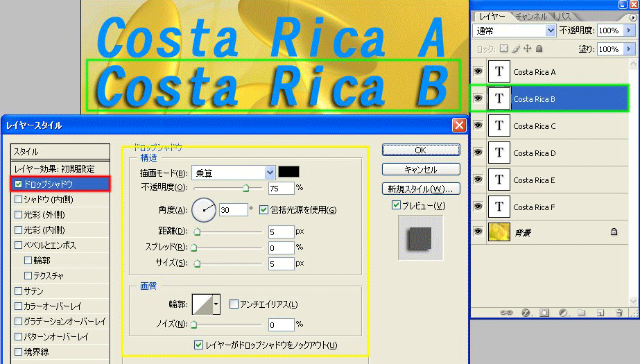Enable the lock all padlock icon
This screenshot has width=640, height=364.
pos(539,49)
